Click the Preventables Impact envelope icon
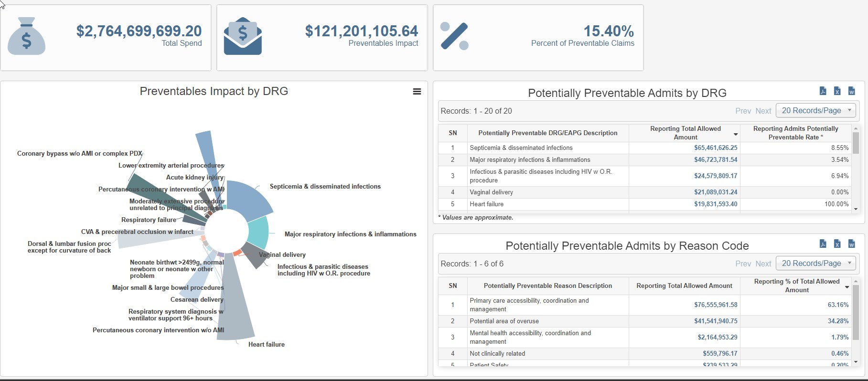Image resolution: width=868 pixels, height=381 pixels. (x=243, y=36)
